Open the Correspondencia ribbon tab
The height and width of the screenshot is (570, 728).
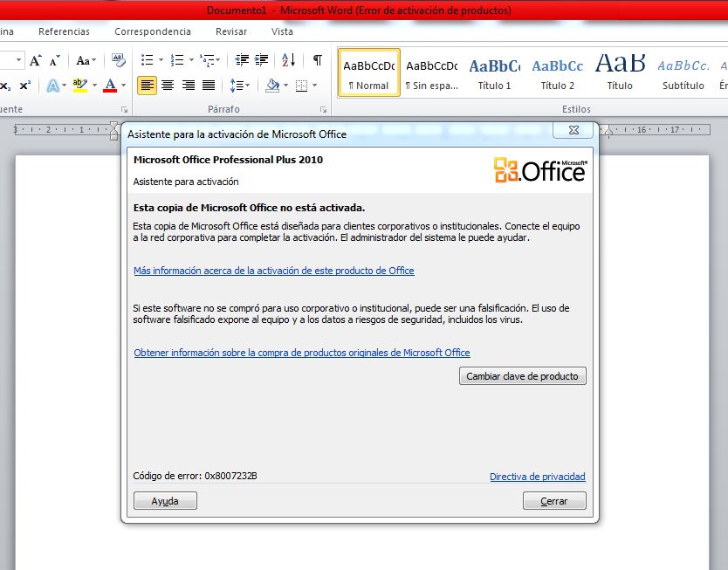coord(153,31)
